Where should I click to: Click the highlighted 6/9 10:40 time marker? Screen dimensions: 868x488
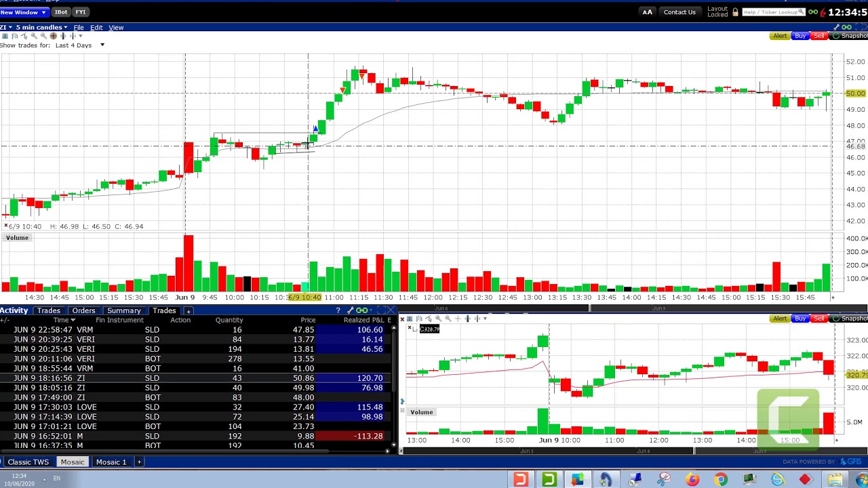point(305,298)
